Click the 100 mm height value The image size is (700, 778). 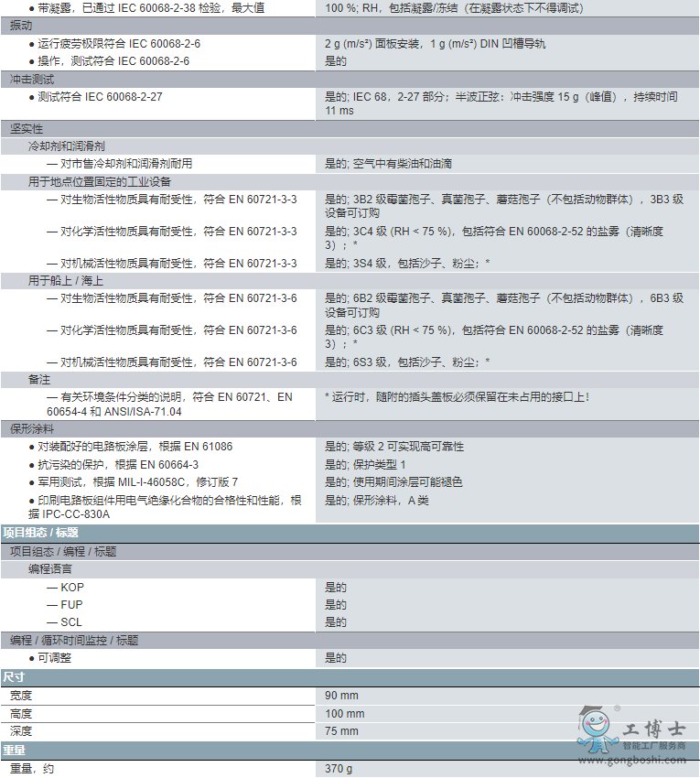click(x=345, y=714)
